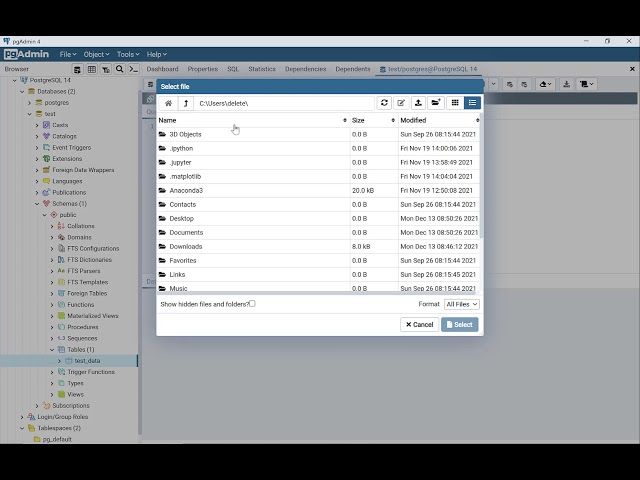Click the file list vertical scrollbar
Viewport: 640px width, 480px height.
(482, 176)
